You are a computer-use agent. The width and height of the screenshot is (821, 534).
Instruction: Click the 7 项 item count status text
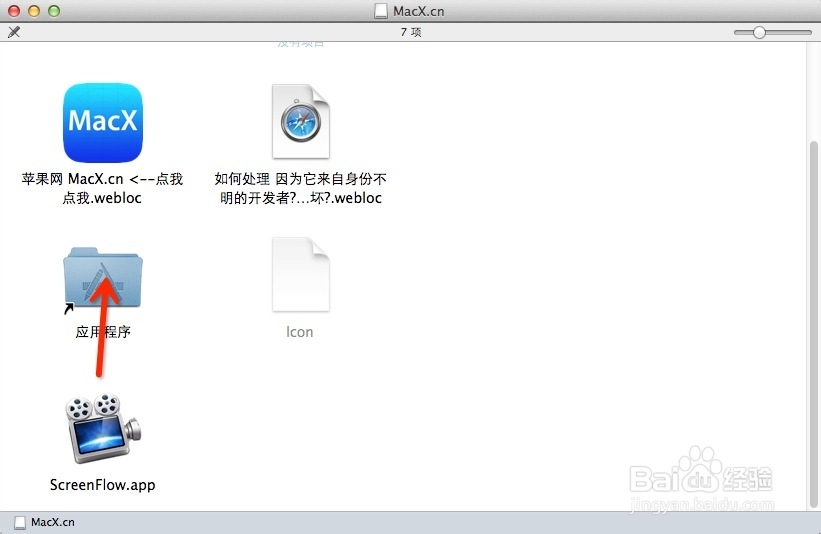411,32
